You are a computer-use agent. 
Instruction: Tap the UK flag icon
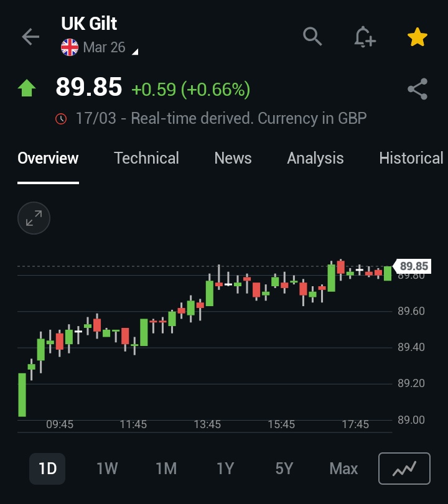70,47
